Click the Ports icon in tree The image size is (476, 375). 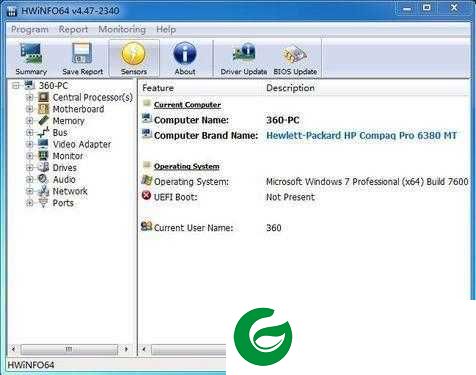(x=43, y=202)
